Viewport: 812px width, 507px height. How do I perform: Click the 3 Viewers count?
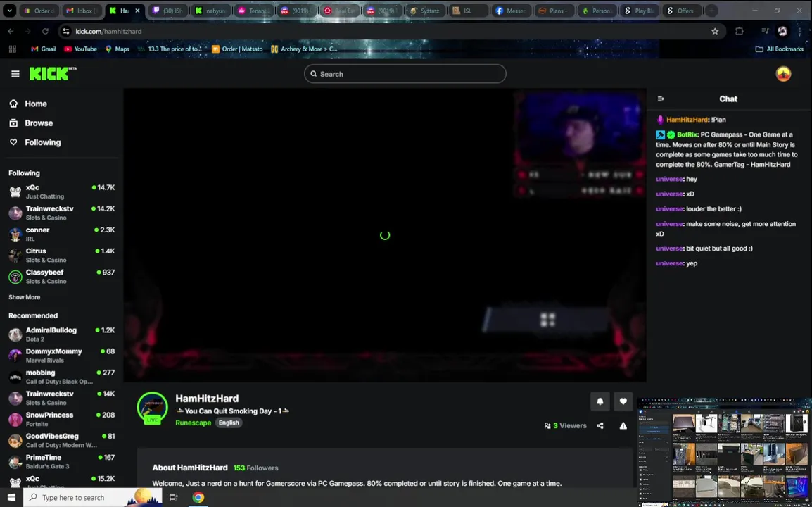point(566,425)
